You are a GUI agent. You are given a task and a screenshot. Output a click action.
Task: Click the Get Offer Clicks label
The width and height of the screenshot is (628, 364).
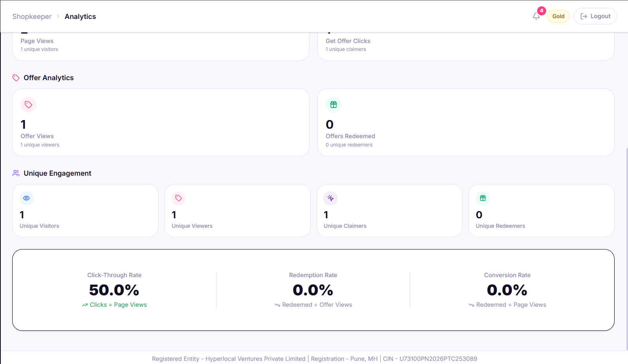click(x=348, y=41)
